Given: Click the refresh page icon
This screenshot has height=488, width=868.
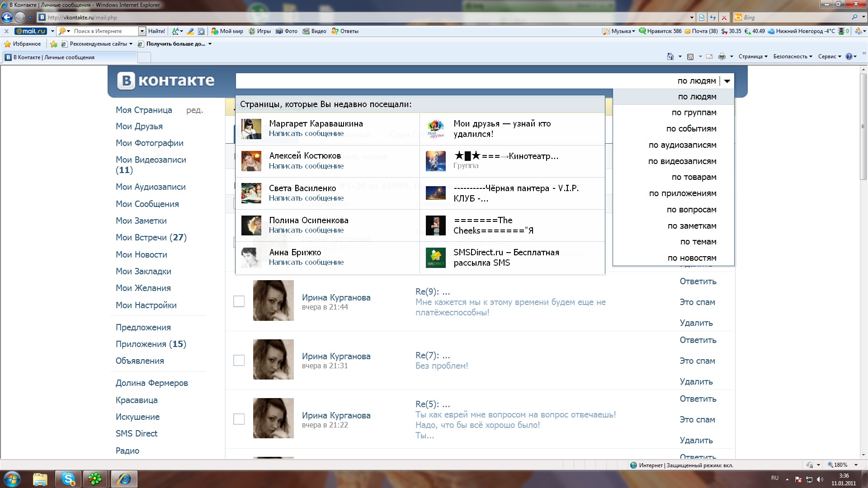Looking at the screenshot, I should (713, 18).
